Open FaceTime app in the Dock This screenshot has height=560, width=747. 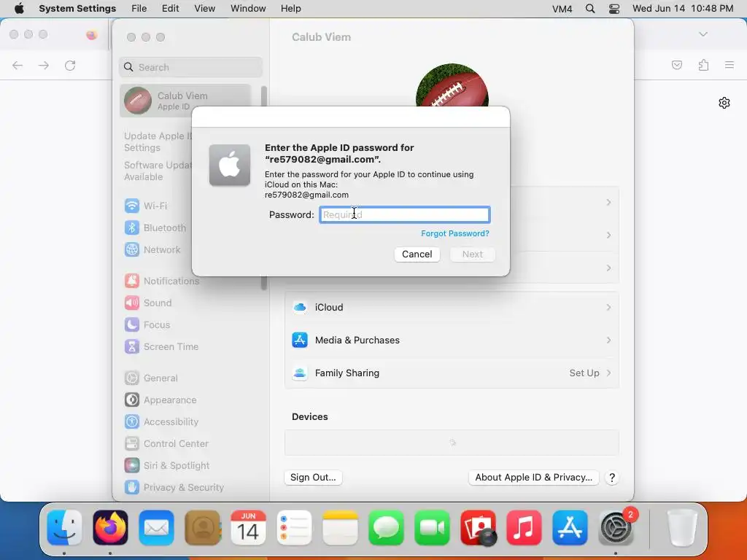[432, 528]
